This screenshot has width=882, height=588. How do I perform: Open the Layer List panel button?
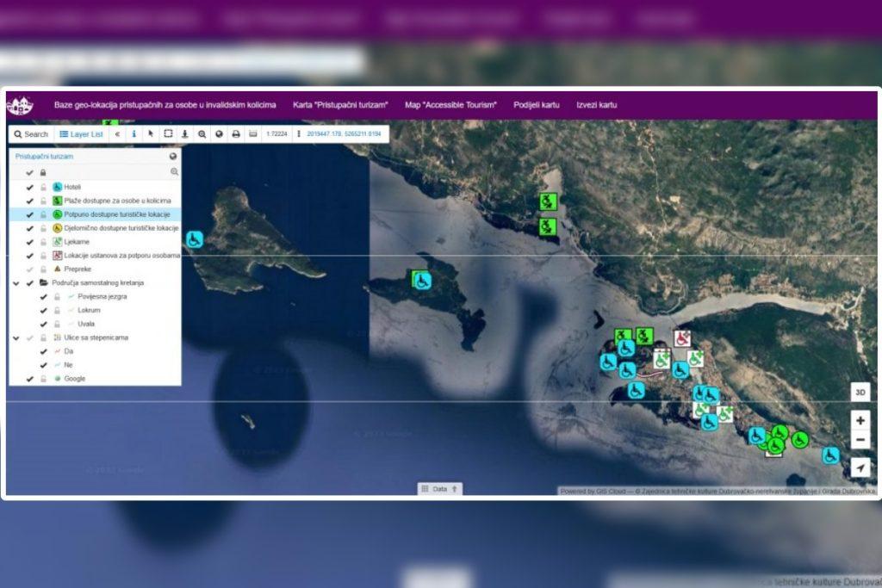81,134
